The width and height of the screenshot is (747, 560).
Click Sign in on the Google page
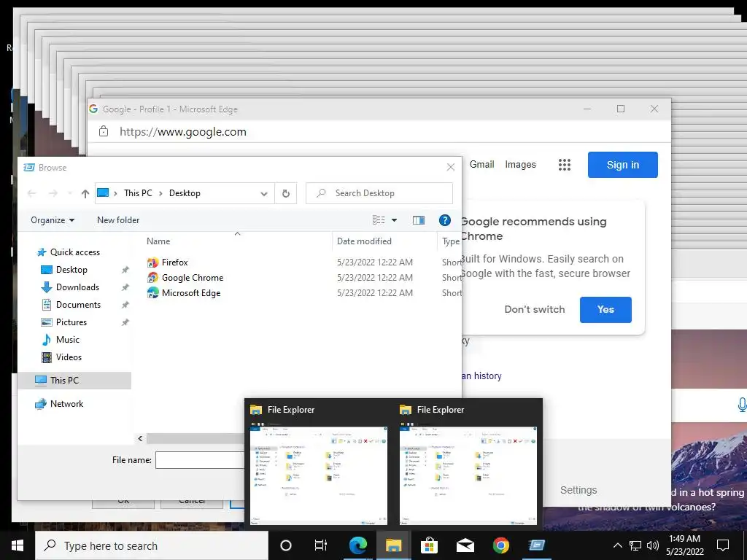623,165
